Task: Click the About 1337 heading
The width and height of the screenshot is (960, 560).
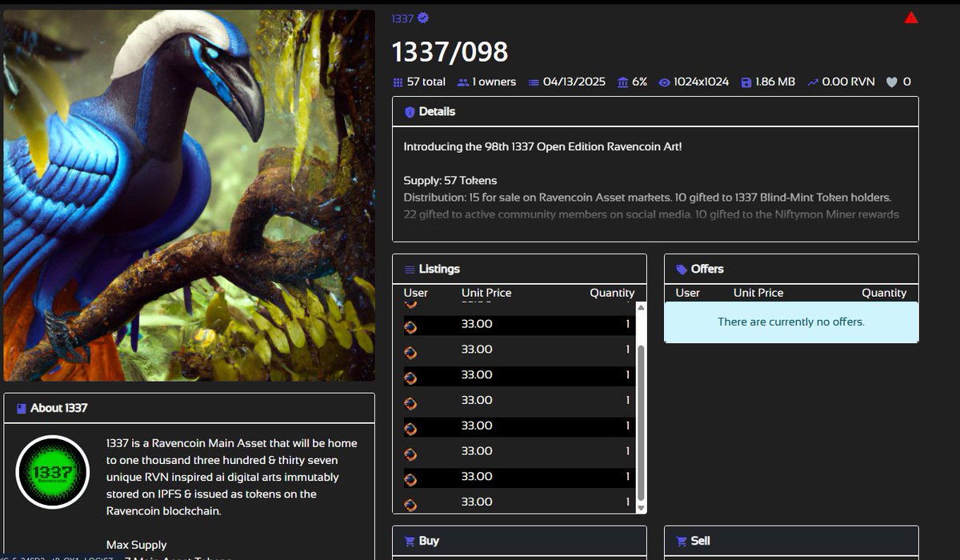Action: pyautogui.click(x=59, y=408)
